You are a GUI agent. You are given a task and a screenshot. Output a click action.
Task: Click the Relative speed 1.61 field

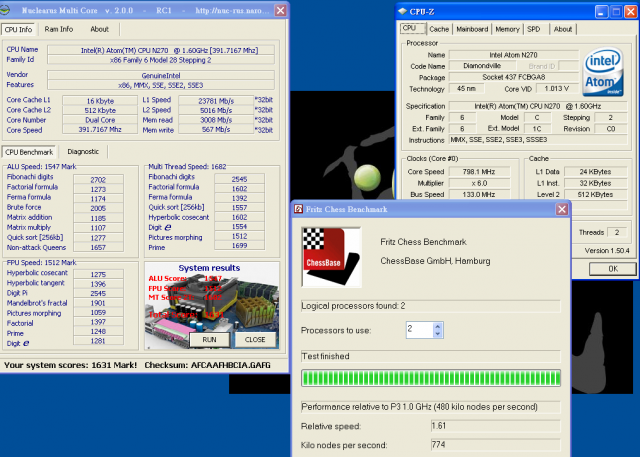coord(496,426)
